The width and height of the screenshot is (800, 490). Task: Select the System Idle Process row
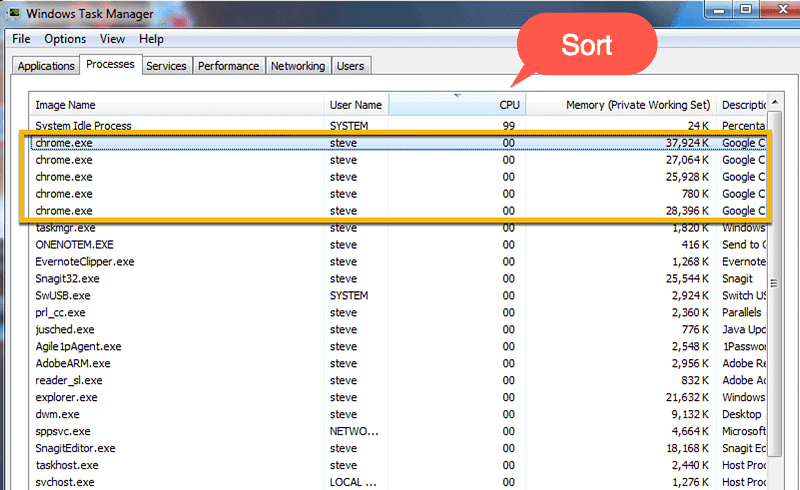click(398, 126)
